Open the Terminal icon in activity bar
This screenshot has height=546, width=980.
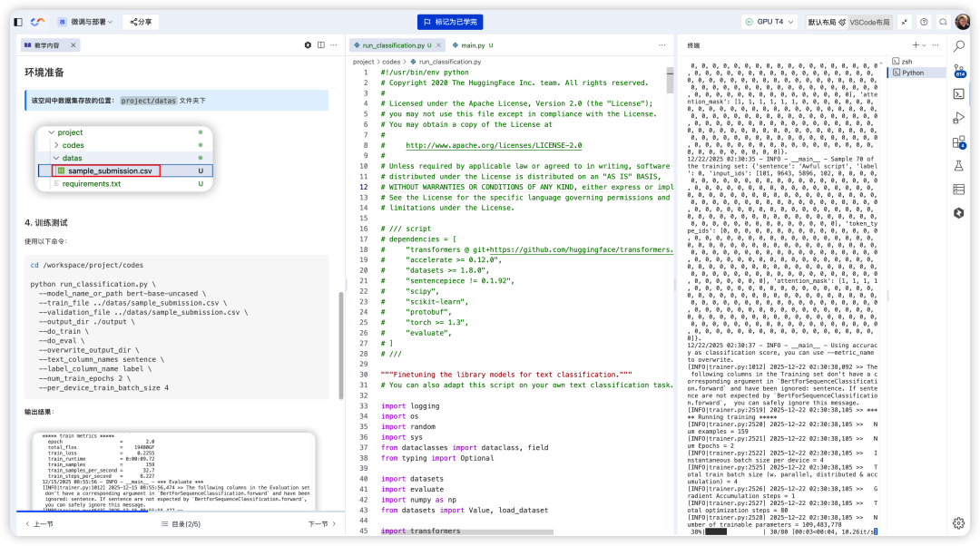click(x=959, y=94)
